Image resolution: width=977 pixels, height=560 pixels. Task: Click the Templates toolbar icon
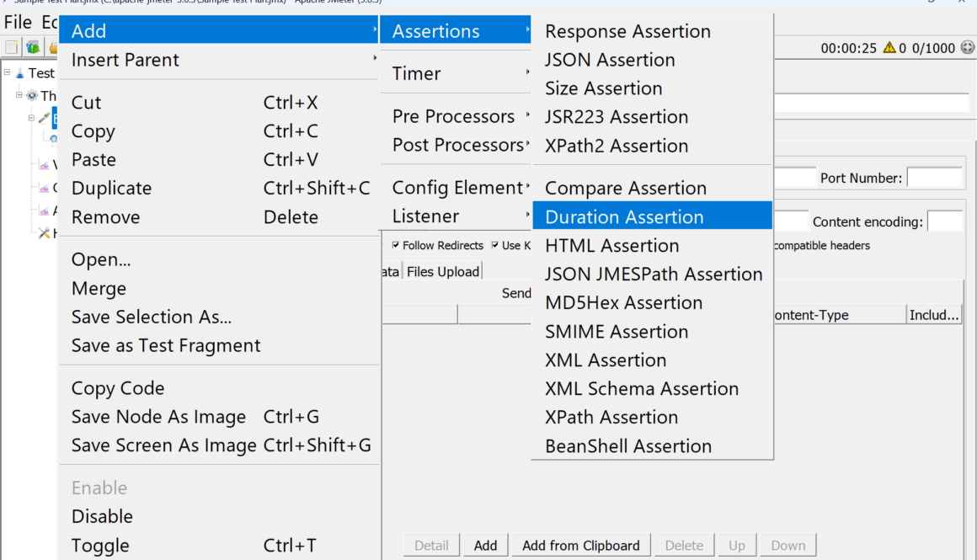(32, 47)
